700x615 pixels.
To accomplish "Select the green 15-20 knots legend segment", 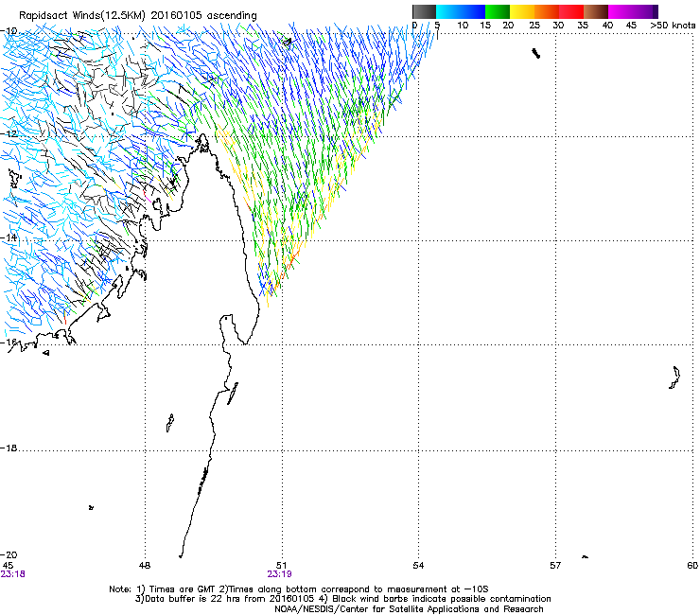I will tap(498, 11).
